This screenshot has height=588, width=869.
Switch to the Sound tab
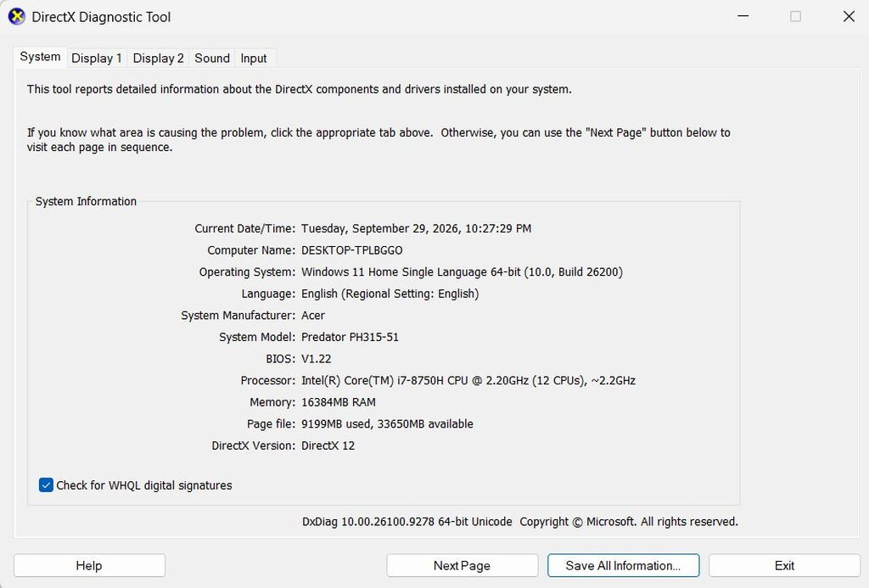(x=211, y=59)
